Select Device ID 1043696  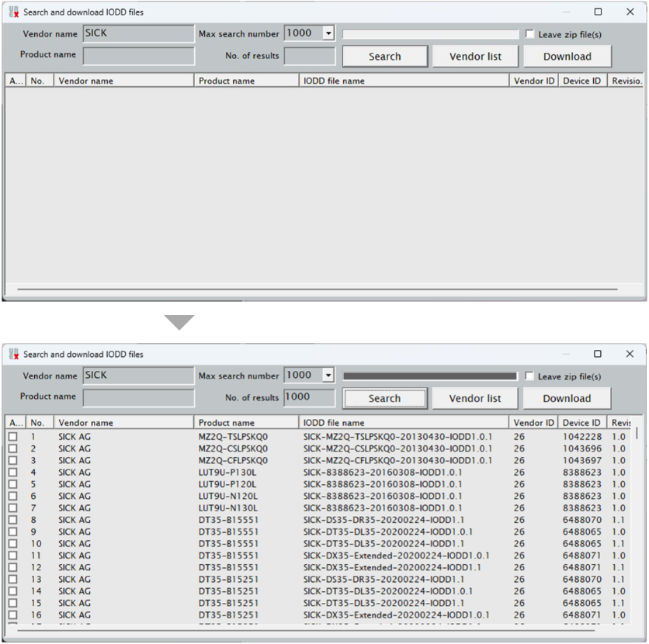coord(582,448)
